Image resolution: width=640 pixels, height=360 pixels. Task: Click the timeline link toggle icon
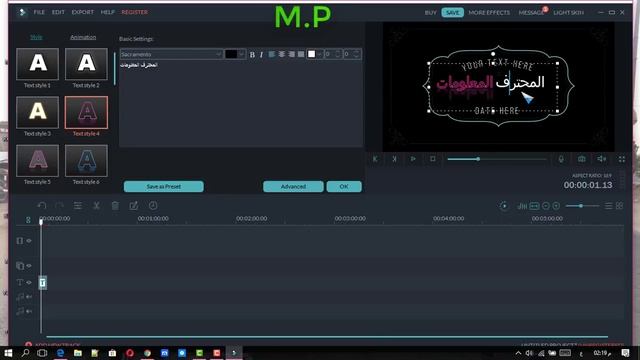tap(28, 220)
